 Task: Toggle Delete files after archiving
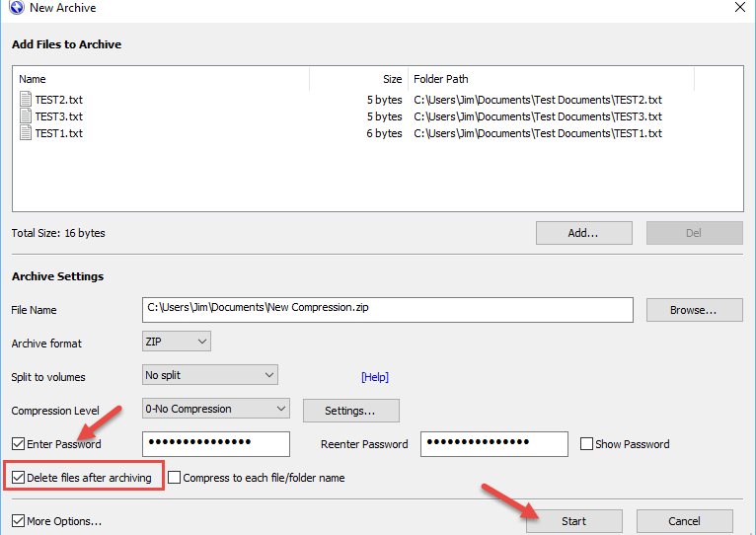(19, 478)
